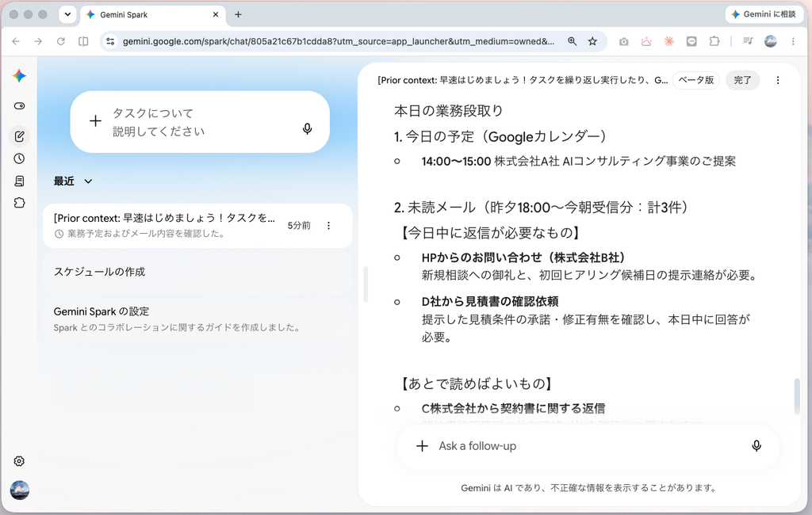Open スケジュールの作成 task
This screenshot has height=515, width=812.
[197, 272]
